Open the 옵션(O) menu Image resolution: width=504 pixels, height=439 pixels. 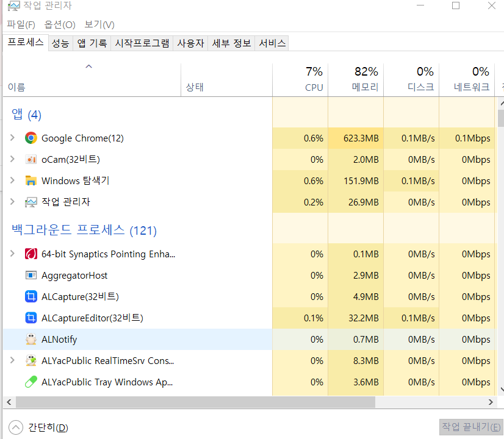60,25
